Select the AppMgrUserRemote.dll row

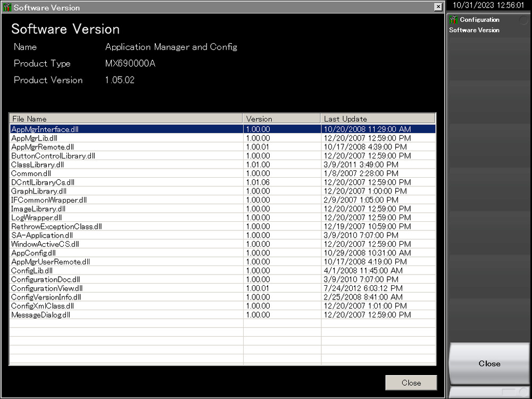pyautogui.click(x=222, y=262)
